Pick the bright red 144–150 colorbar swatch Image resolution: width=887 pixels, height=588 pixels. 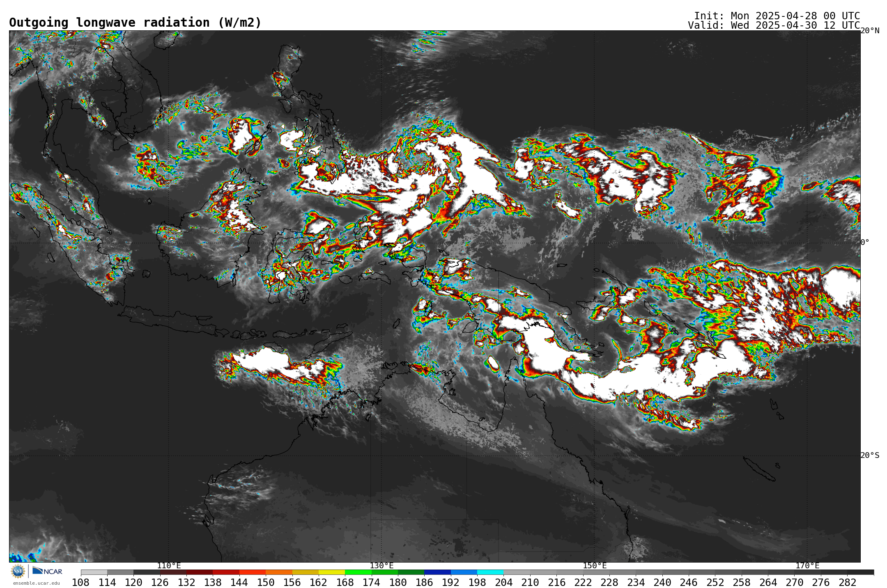253,572
